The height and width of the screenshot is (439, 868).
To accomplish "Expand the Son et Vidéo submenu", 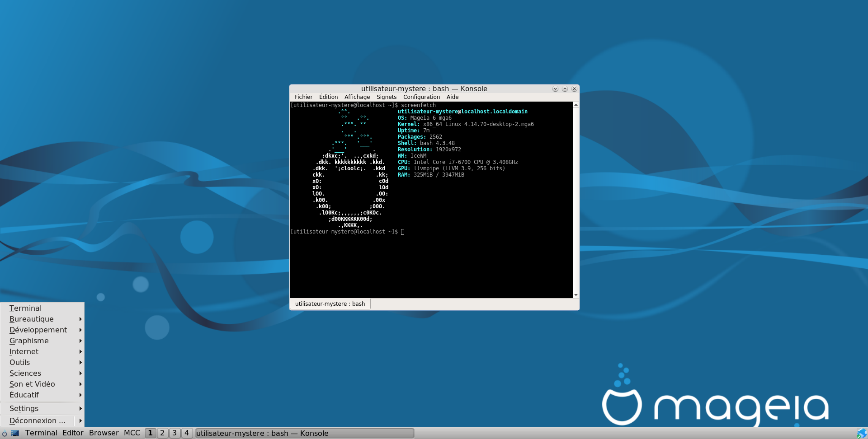I will click(42, 384).
